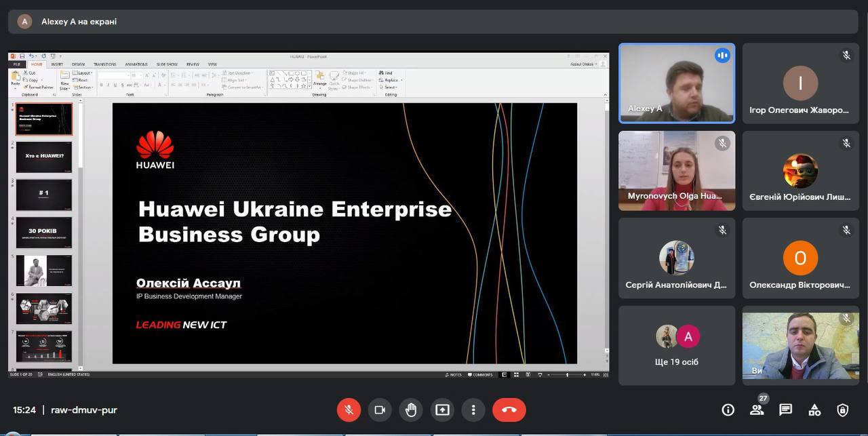868x436 pixels.
Task: Switch to the DESIGN ribbon tab
Action: [78, 64]
